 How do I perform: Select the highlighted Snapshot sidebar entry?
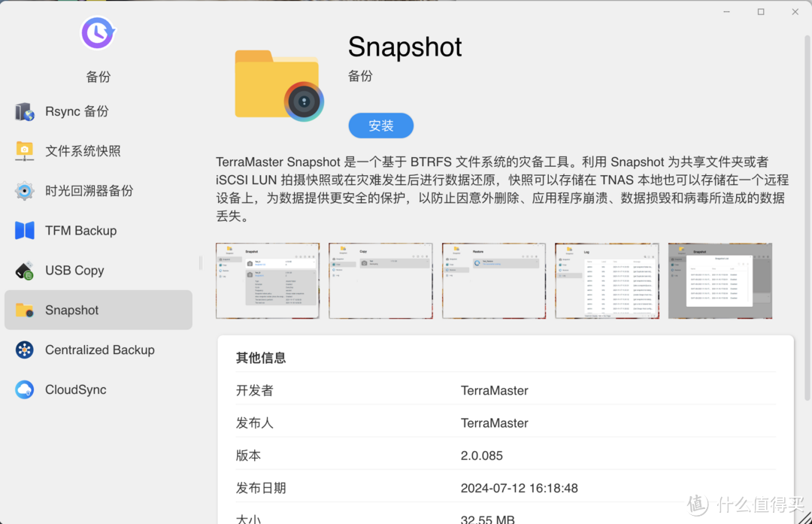(x=98, y=310)
